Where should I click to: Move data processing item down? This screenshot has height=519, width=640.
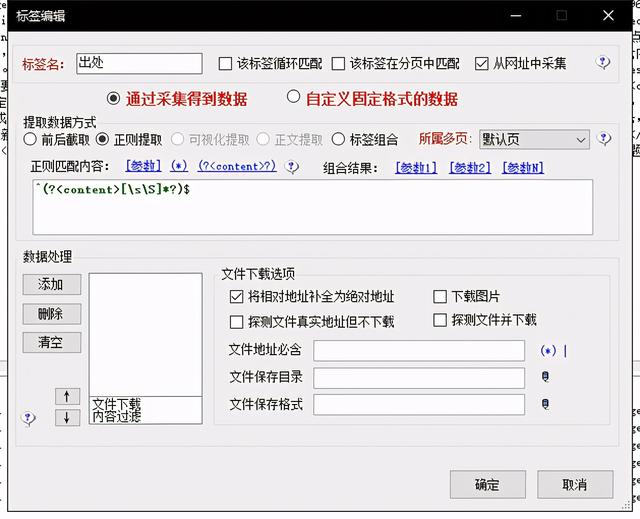point(67,417)
